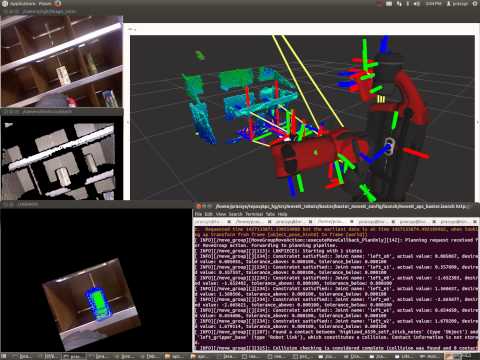The image size is (480, 360).
Task: Open the Applications menu in top panel
Action: (x=23, y=4)
